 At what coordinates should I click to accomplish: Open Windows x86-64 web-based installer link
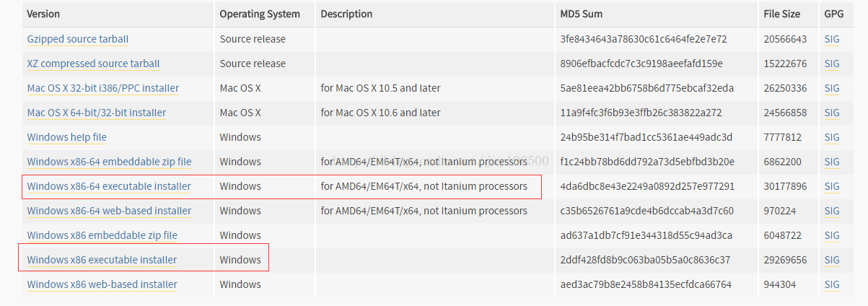[x=109, y=211]
